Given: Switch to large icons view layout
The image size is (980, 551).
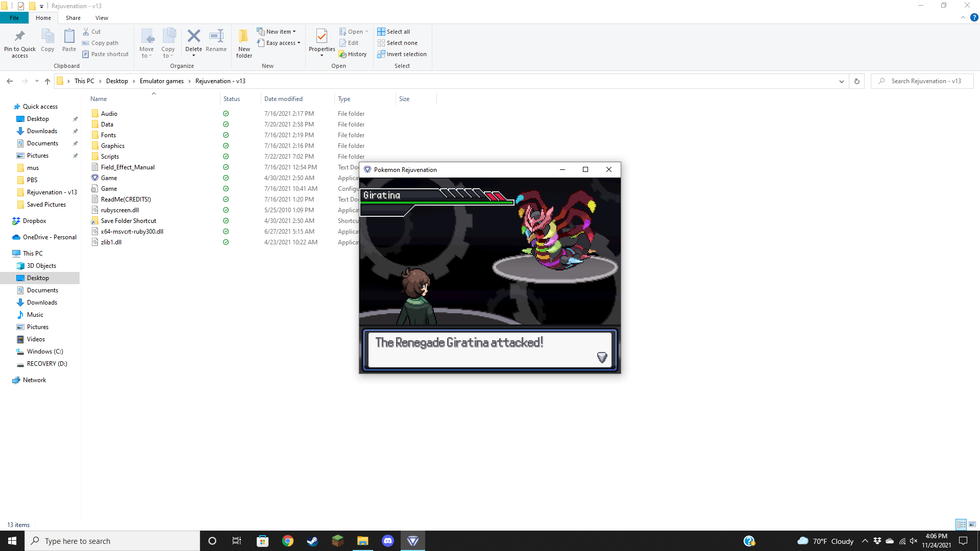Looking at the screenshot, I should tap(972, 524).
